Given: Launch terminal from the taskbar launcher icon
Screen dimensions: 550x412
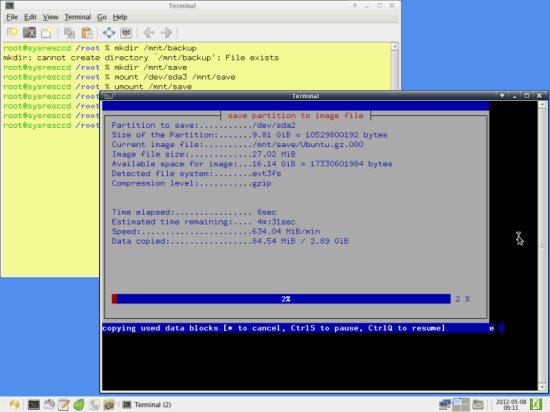Looking at the screenshot, I should point(34,405).
